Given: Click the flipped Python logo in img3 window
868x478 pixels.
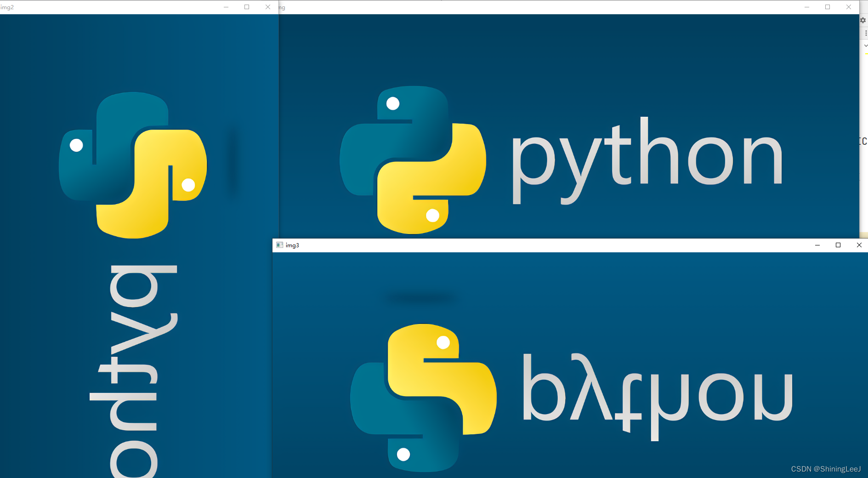Looking at the screenshot, I should pos(423,398).
